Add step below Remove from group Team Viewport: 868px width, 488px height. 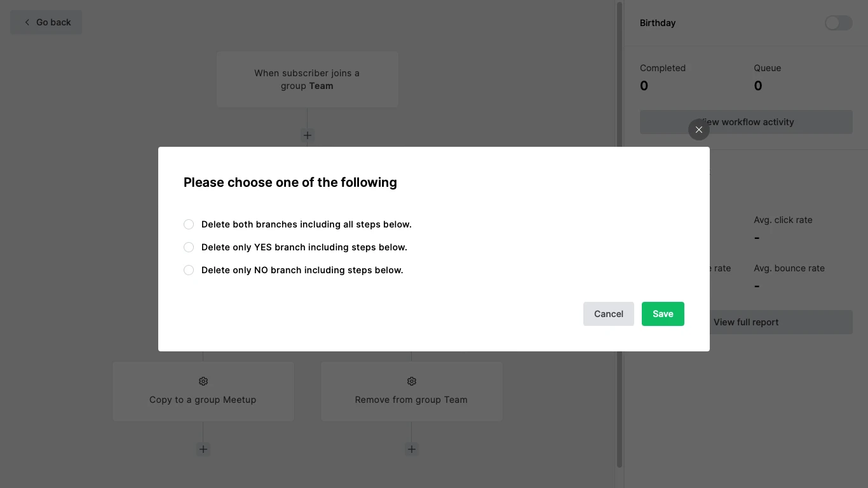(x=412, y=449)
